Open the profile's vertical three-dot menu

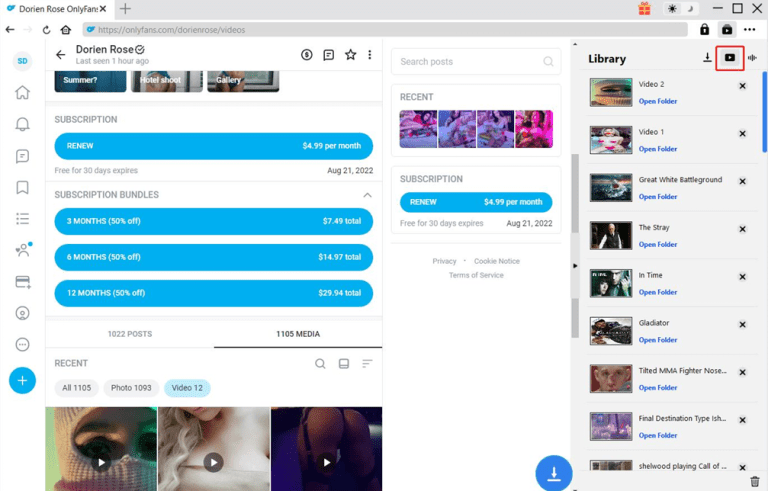pos(370,55)
